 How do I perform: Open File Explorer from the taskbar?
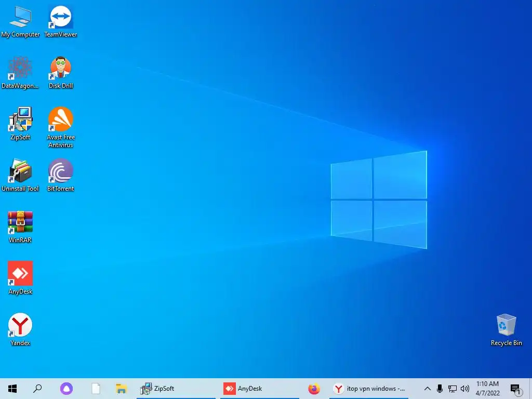pyautogui.click(x=121, y=389)
